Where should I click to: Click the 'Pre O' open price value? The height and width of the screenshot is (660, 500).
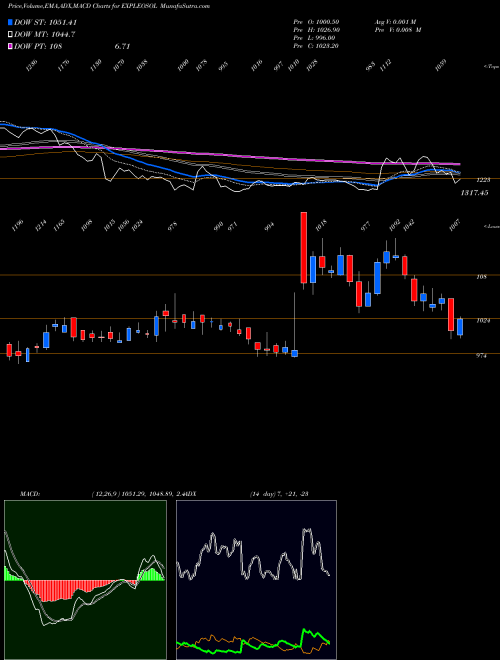coord(316,22)
